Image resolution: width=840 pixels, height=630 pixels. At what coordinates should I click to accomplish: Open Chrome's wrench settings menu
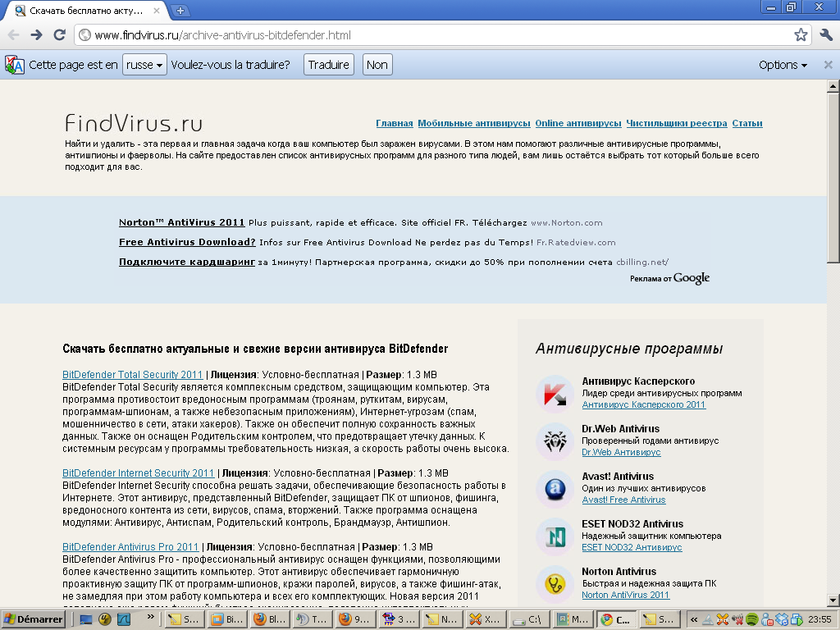click(x=826, y=35)
